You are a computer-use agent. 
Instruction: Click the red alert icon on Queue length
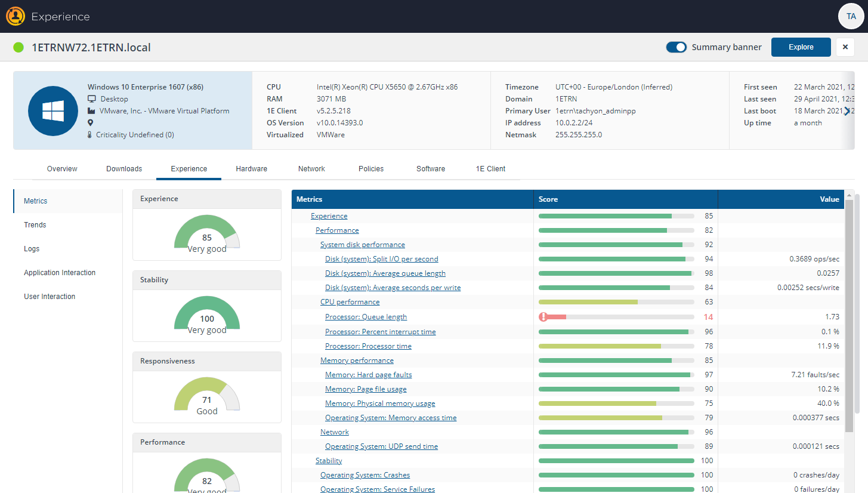[543, 317]
